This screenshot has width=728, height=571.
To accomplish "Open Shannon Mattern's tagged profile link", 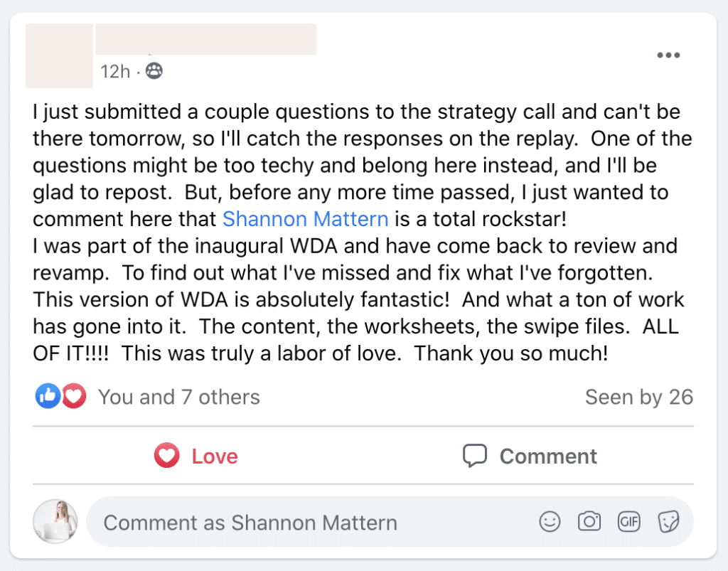I will [305, 218].
